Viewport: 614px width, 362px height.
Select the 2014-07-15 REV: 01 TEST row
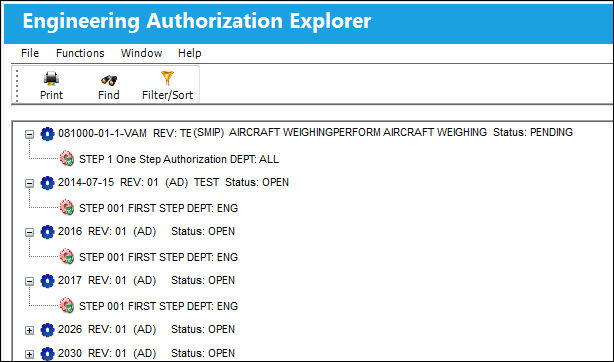click(x=173, y=182)
